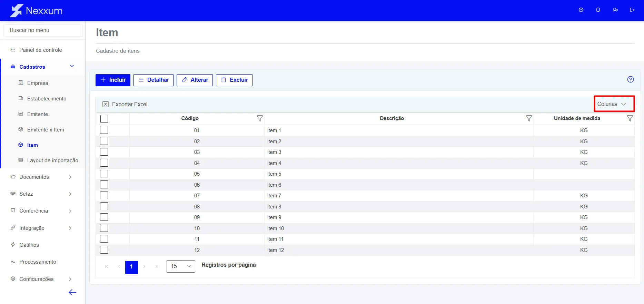Select the checkbox for Item 3
Image resolution: width=644 pixels, height=304 pixels.
[x=104, y=152]
